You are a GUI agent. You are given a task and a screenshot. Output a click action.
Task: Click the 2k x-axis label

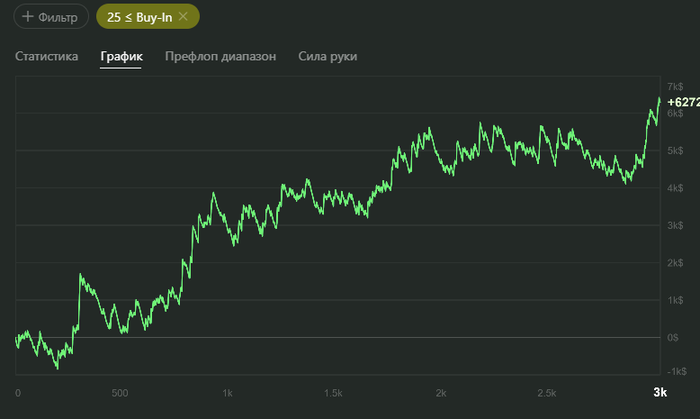tap(441, 393)
